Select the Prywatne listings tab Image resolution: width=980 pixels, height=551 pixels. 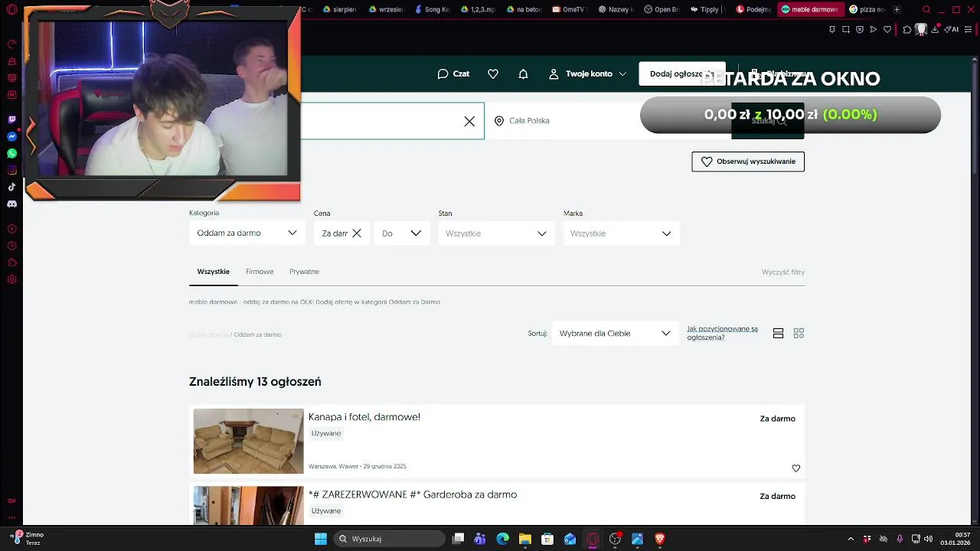(x=304, y=272)
